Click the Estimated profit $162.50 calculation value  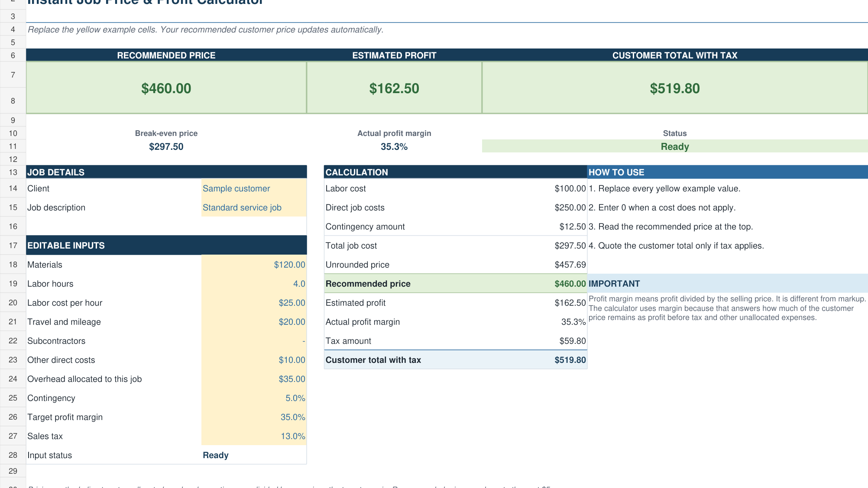[570, 303]
